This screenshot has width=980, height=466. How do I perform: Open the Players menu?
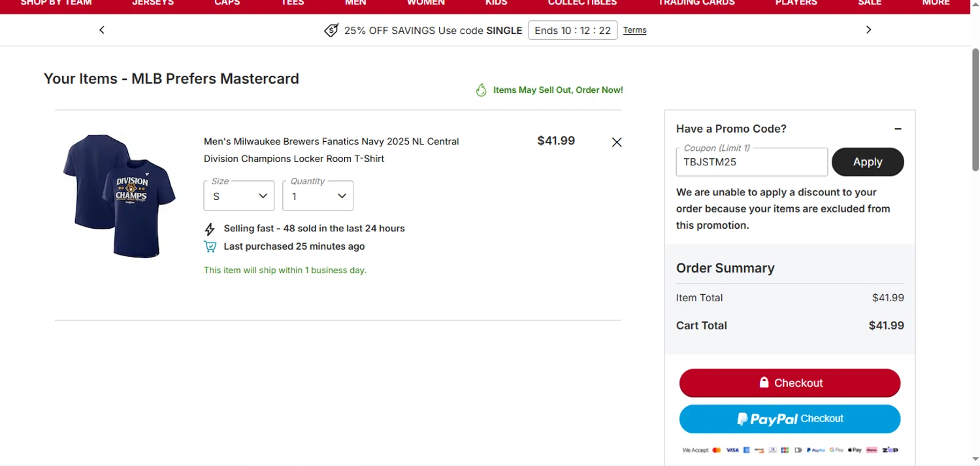pyautogui.click(x=796, y=3)
